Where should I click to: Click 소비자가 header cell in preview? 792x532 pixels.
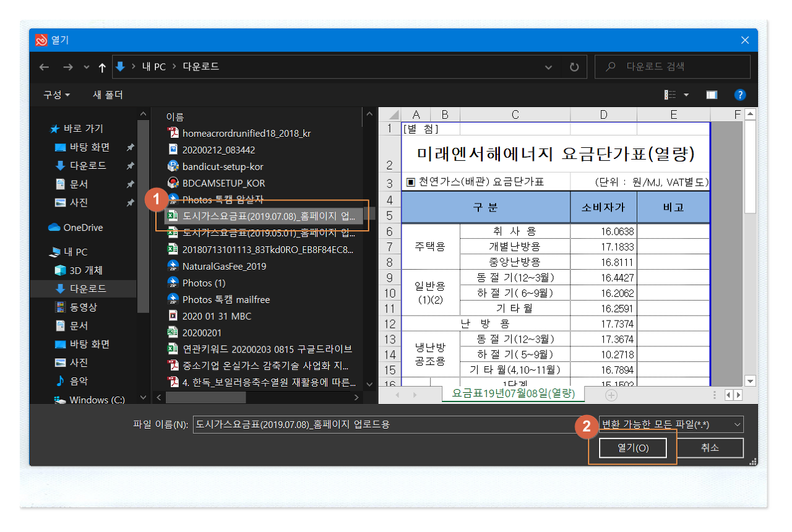tap(603, 207)
